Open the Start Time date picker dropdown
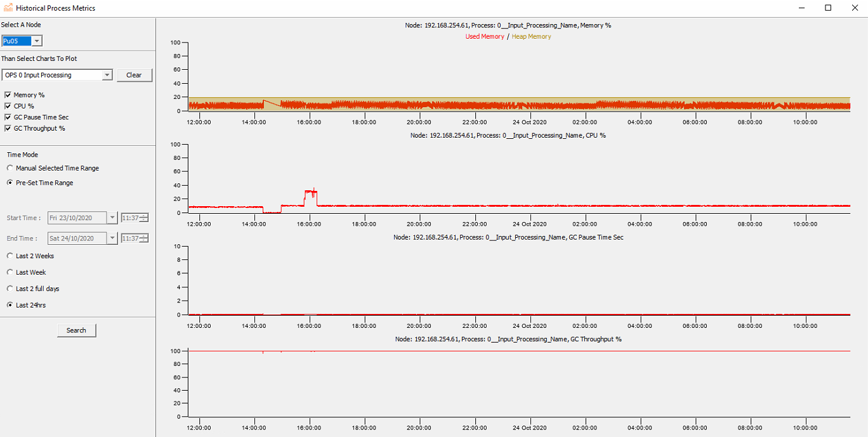This screenshot has width=868, height=437. pos(112,218)
